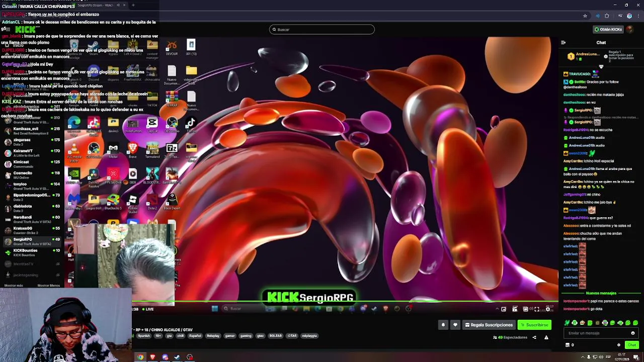Open SergioRPG channel in sidebar

(31, 241)
